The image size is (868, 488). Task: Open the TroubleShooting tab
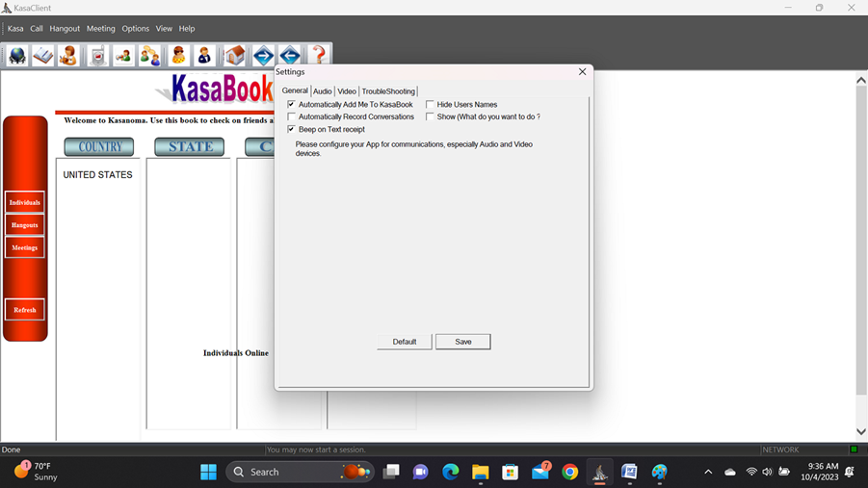[388, 91]
